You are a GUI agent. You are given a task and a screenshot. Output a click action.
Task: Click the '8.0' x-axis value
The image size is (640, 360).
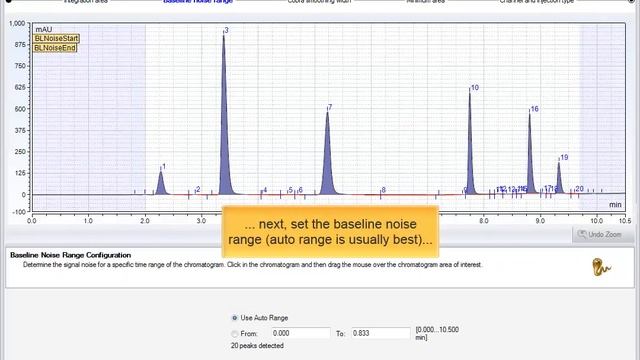484,221
